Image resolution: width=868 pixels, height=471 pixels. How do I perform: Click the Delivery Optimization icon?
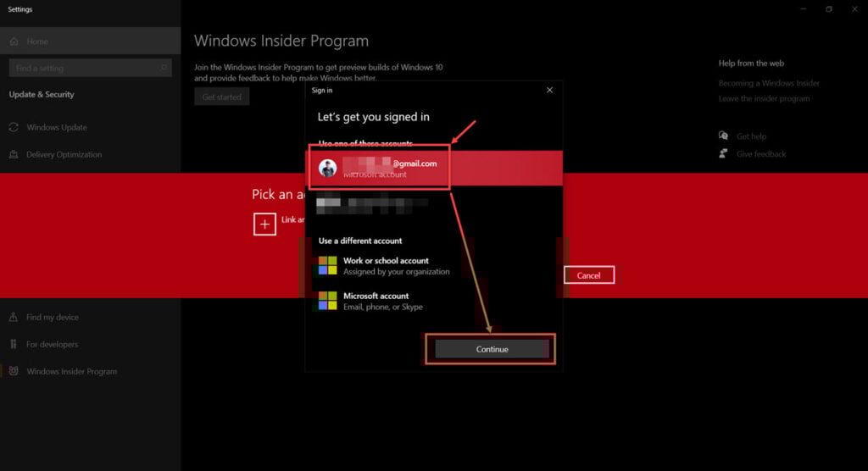14,154
